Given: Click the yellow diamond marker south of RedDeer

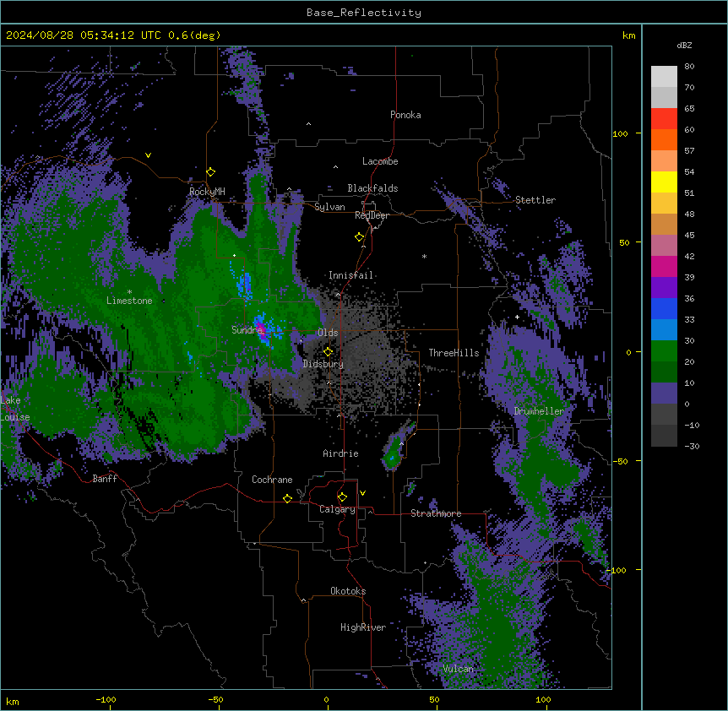Looking at the screenshot, I should 359,237.
